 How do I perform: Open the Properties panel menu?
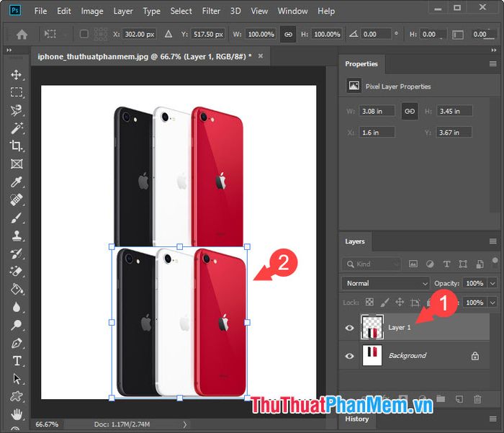tap(492, 63)
